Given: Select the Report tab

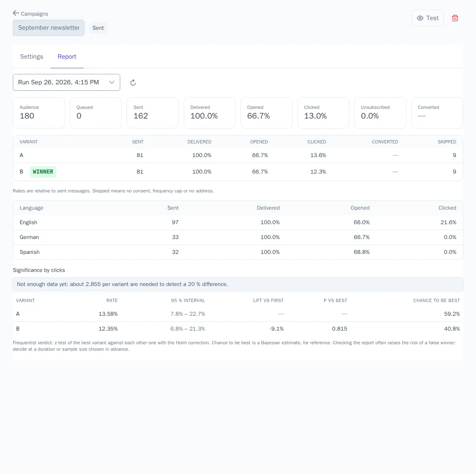Looking at the screenshot, I should pos(67,57).
